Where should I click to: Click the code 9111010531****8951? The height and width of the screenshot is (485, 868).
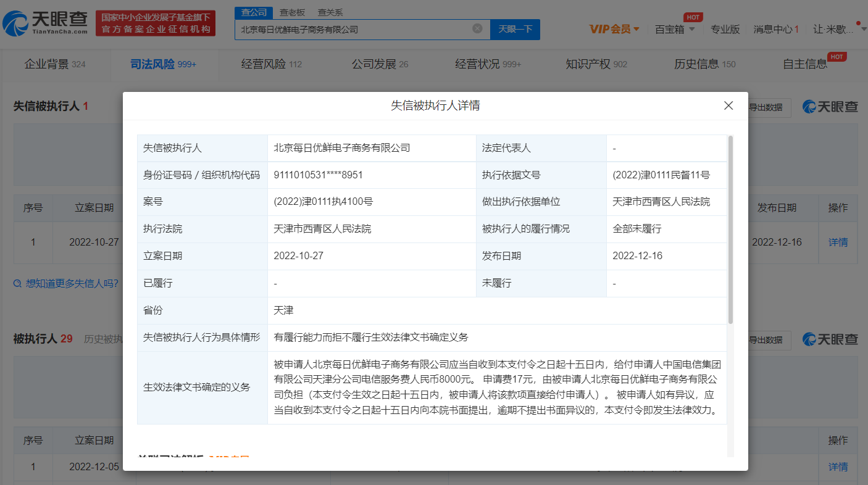click(318, 175)
